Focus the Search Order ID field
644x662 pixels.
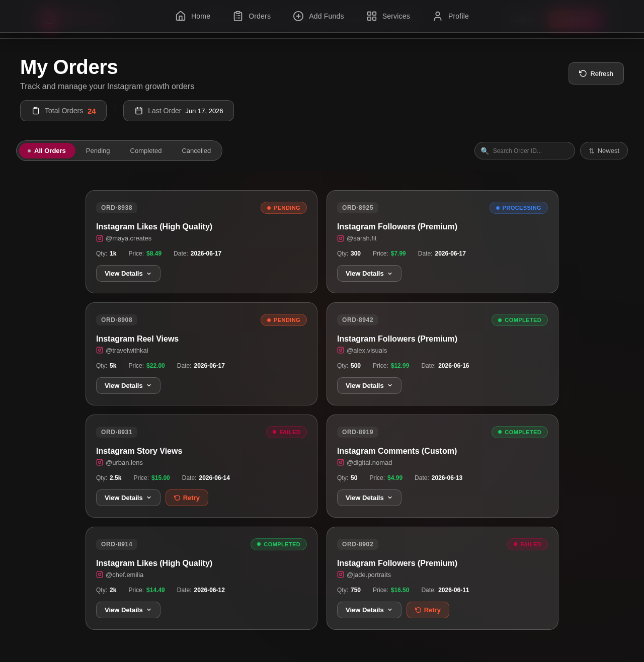pyautogui.click(x=525, y=151)
